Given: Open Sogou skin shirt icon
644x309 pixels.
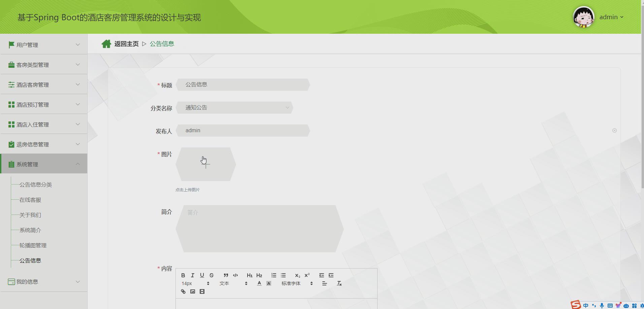Looking at the screenshot, I should tap(618, 306).
